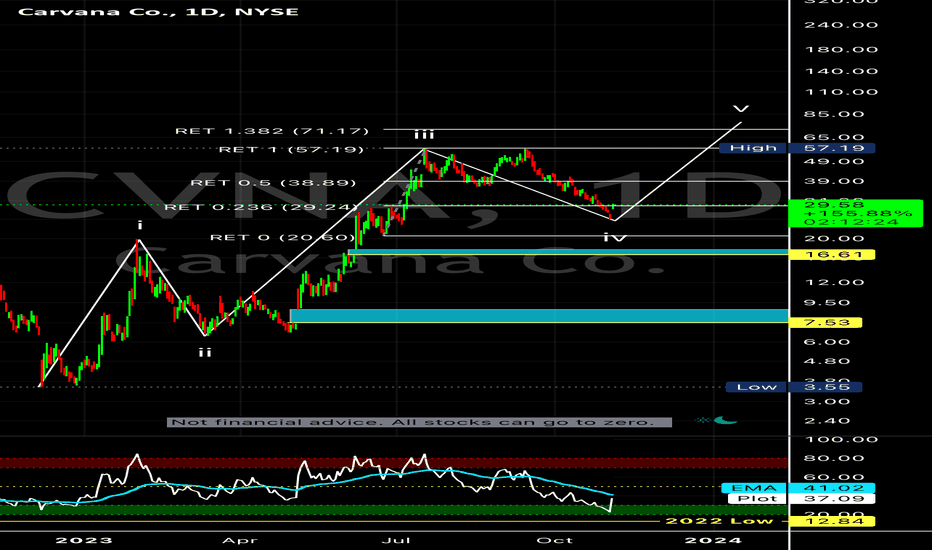Click the 'Not financial advice' disclaimer text
This screenshot has width=932, height=550.
coord(420,422)
